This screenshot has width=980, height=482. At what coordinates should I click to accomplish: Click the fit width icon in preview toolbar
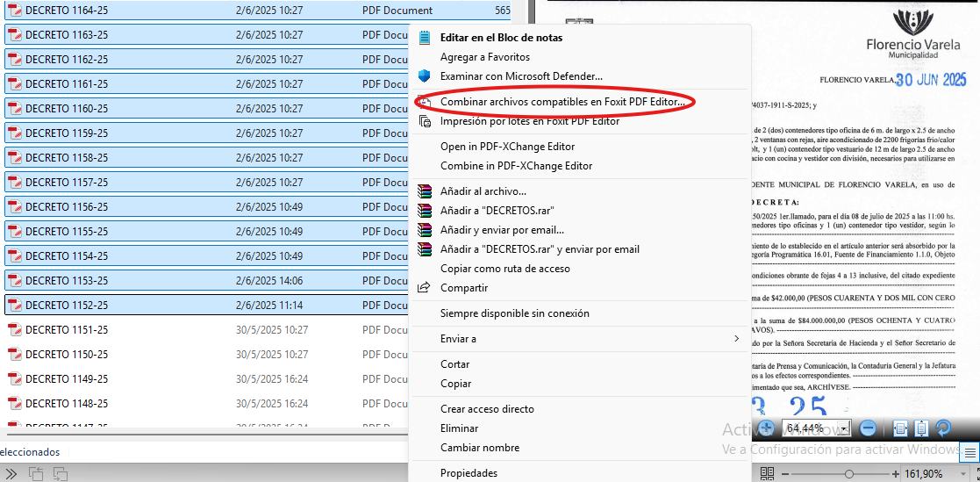[901, 428]
